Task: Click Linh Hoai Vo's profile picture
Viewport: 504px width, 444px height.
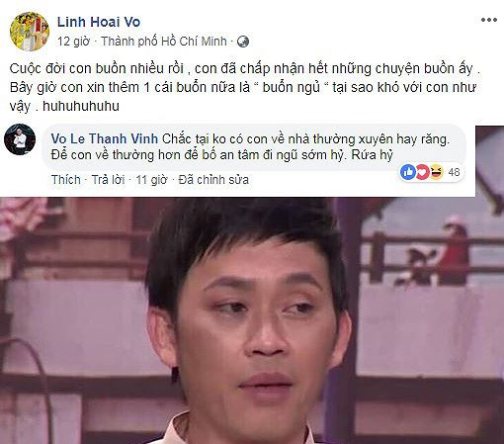Action: [30, 32]
